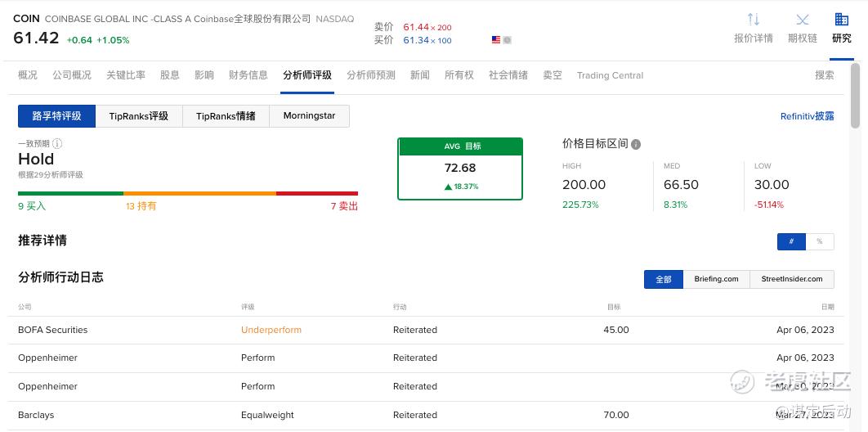This screenshot has height=432, width=868.
Task: Click the COIN ticker symbol
Action: click(27, 19)
